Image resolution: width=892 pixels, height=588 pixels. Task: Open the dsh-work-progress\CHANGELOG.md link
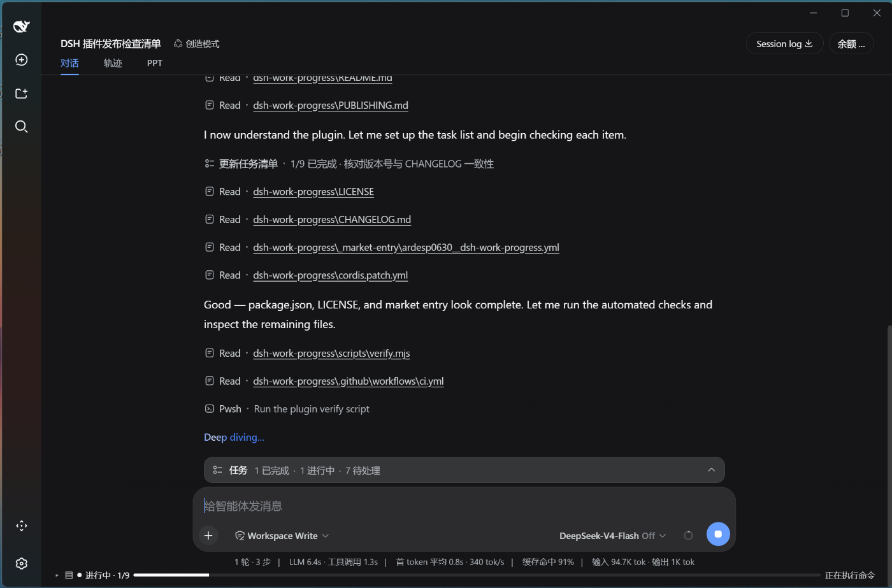click(332, 220)
